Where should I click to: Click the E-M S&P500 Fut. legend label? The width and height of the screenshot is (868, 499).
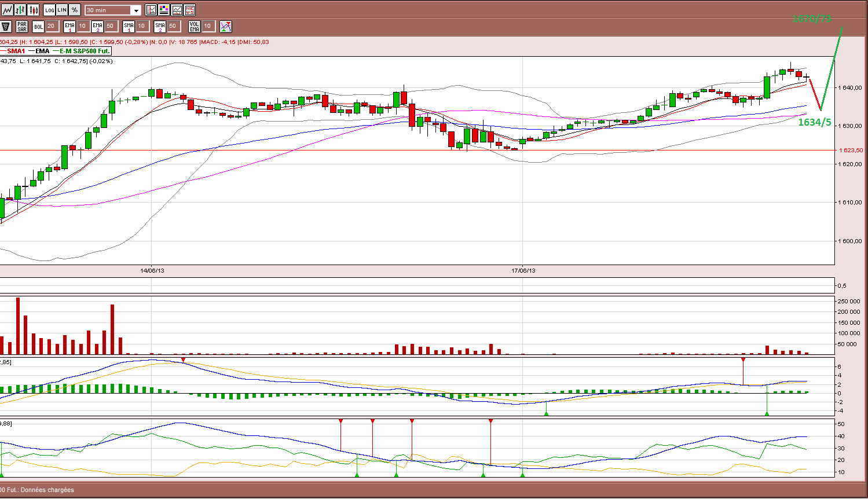click(85, 51)
